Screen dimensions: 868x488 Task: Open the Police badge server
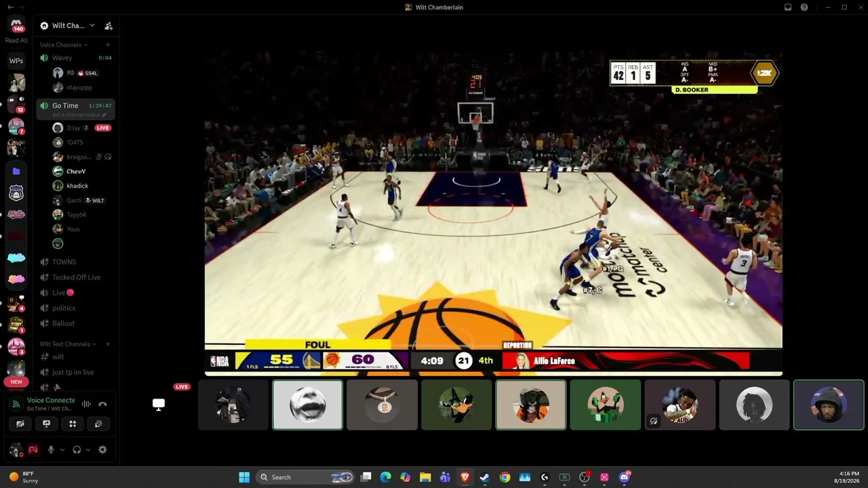16,193
